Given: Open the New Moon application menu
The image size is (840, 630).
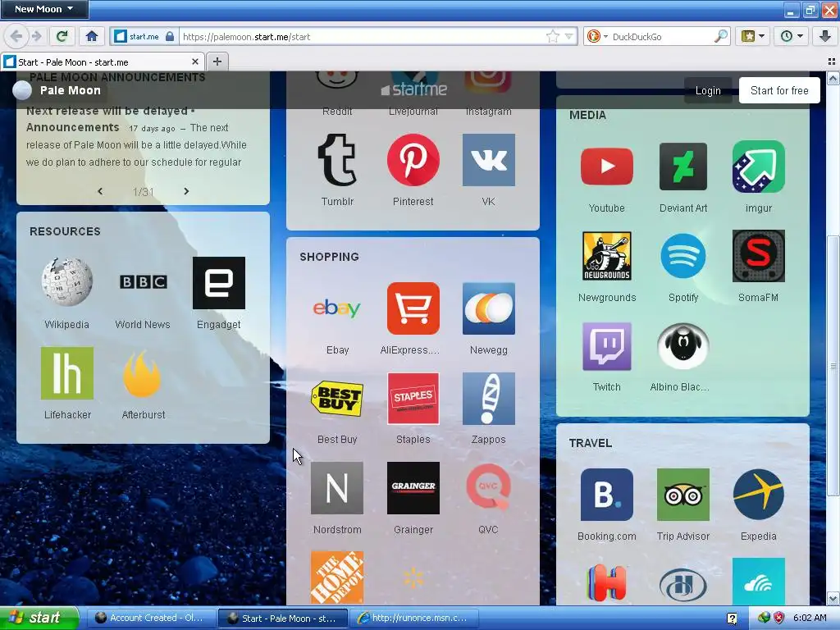Looking at the screenshot, I should tap(44, 9).
